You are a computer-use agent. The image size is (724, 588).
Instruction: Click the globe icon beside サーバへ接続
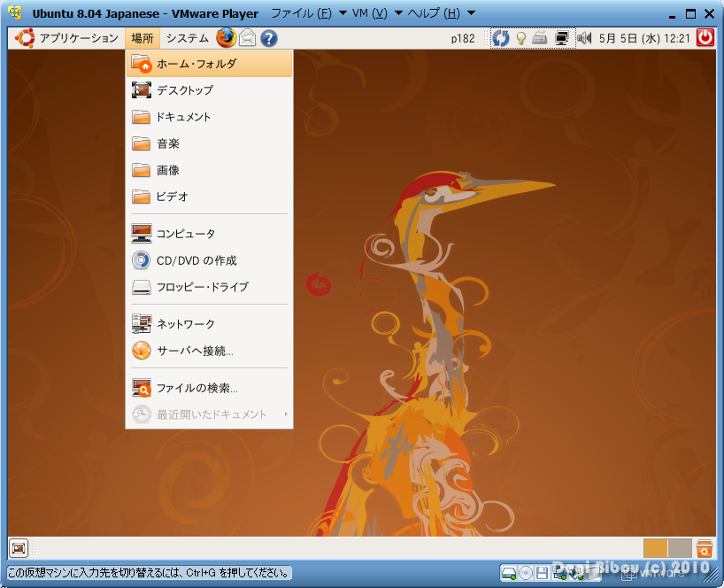pyautogui.click(x=142, y=351)
